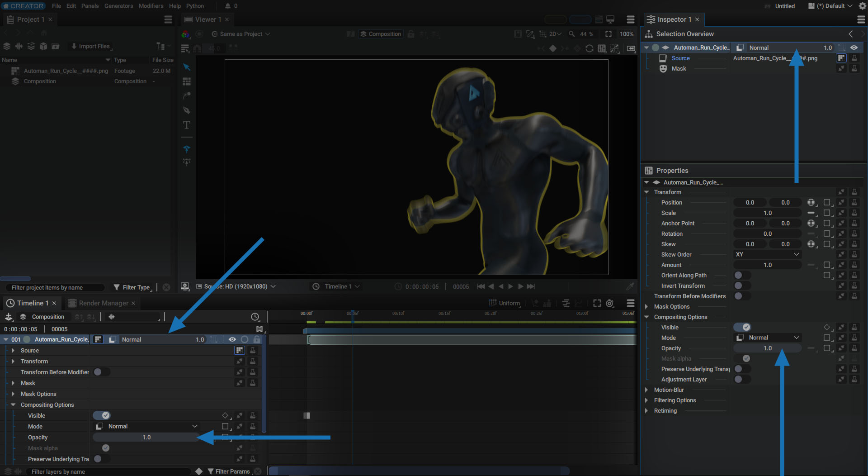This screenshot has height=476, width=868.
Task: Open Mode Normal dropdown in Properties
Action: click(x=767, y=338)
